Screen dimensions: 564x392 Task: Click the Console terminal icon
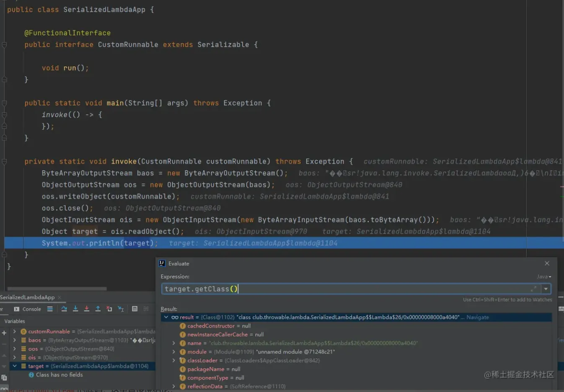click(x=17, y=309)
